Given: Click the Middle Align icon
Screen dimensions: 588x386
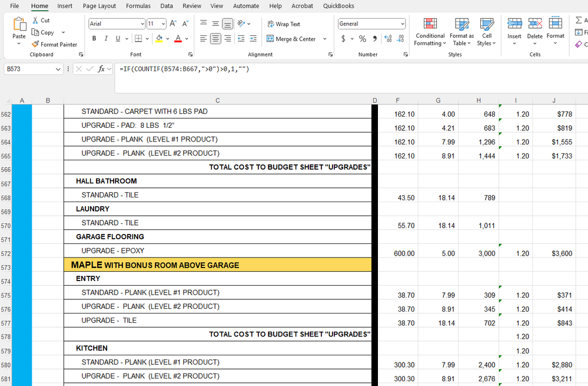Looking at the screenshot, I should [215, 24].
